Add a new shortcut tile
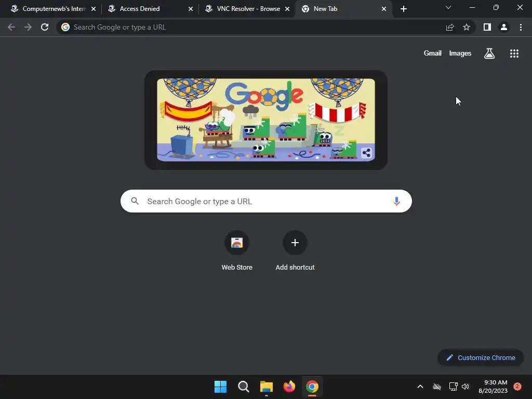The image size is (532, 399). click(295, 250)
